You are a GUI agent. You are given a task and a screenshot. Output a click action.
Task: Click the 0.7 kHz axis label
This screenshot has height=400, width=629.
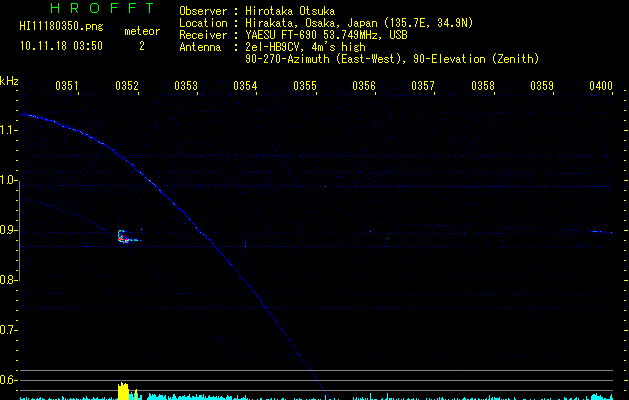pos(8,330)
